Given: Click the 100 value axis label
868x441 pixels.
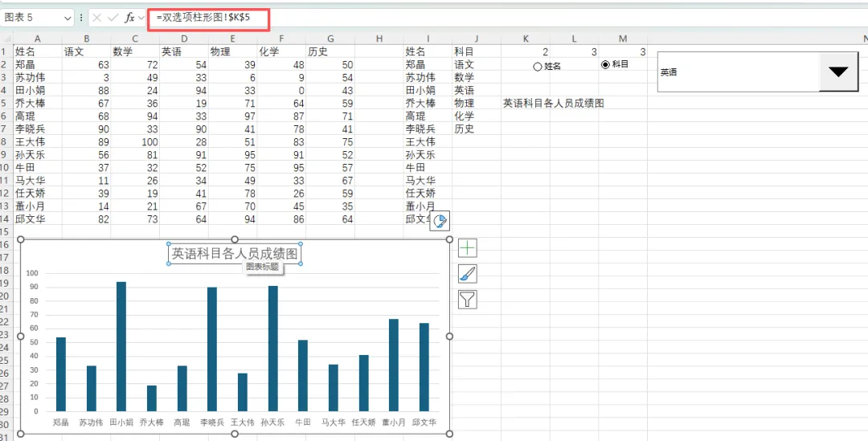Looking at the screenshot, I should (32, 273).
